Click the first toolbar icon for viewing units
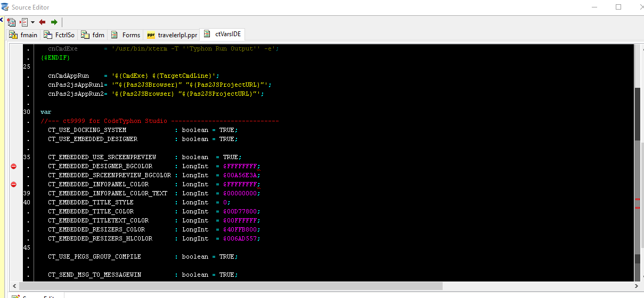 click(11, 22)
